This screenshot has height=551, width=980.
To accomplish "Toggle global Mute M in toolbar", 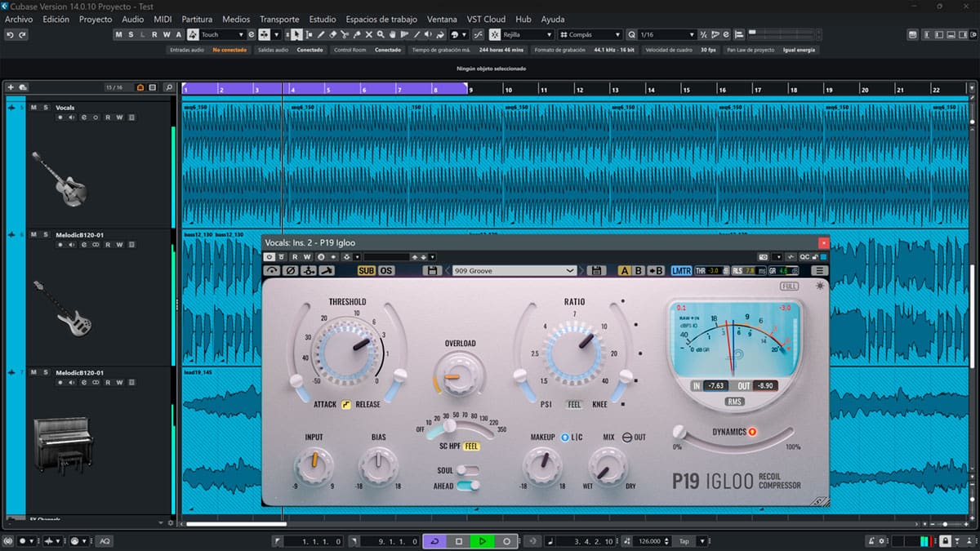I will 118,35.
